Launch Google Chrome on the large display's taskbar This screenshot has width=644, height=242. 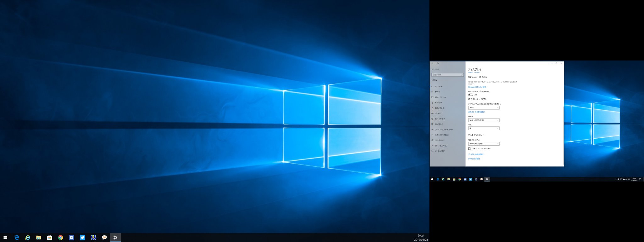pyautogui.click(x=60, y=238)
